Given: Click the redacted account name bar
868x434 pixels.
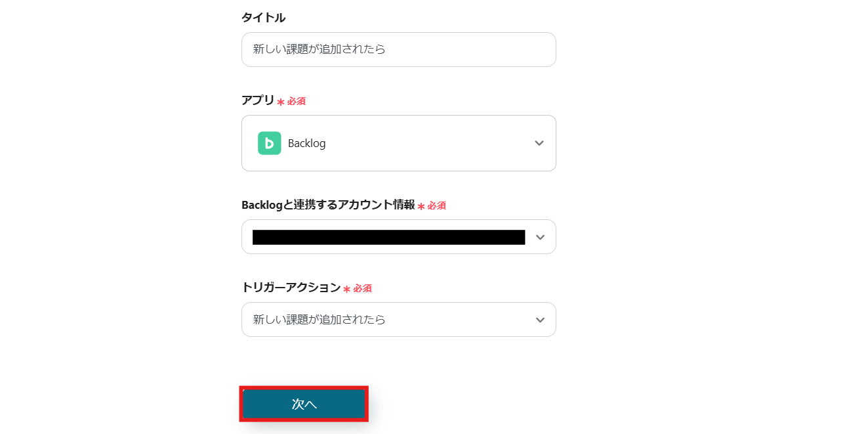Looking at the screenshot, I should click(x=388, y=237).
